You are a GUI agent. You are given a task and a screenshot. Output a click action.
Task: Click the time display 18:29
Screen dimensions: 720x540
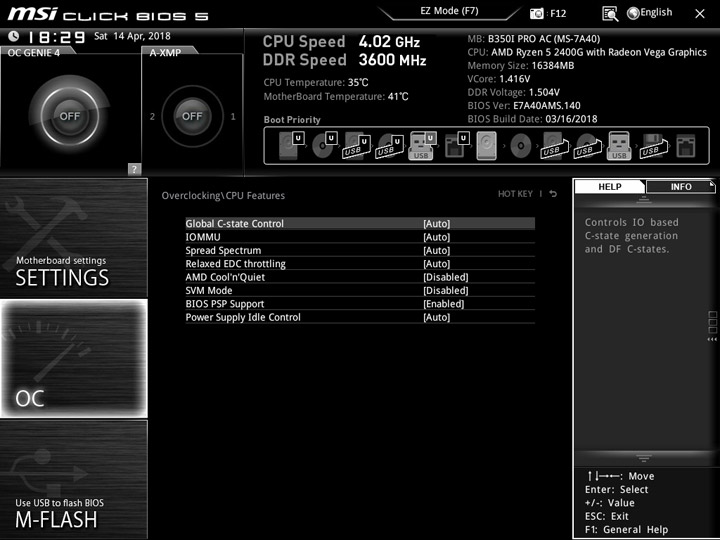pyautogui.click(x=56, y=37)
